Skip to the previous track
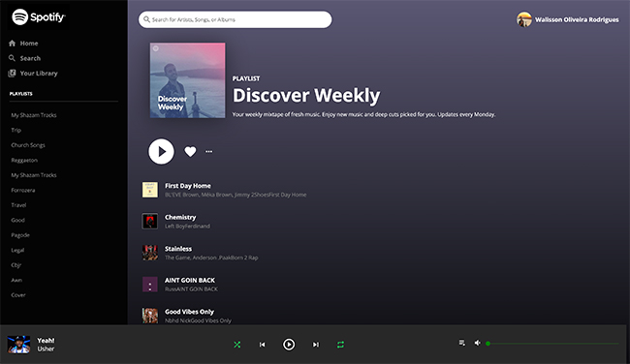 [x=262, y=345]
